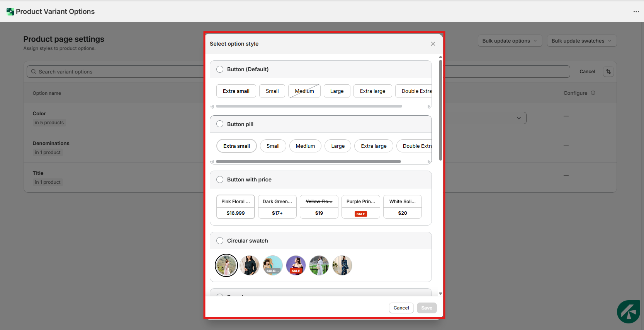This screenshot has width=644, height=330.
Task: Select the Button (Default) radio option
Action: tap(220, 69)
